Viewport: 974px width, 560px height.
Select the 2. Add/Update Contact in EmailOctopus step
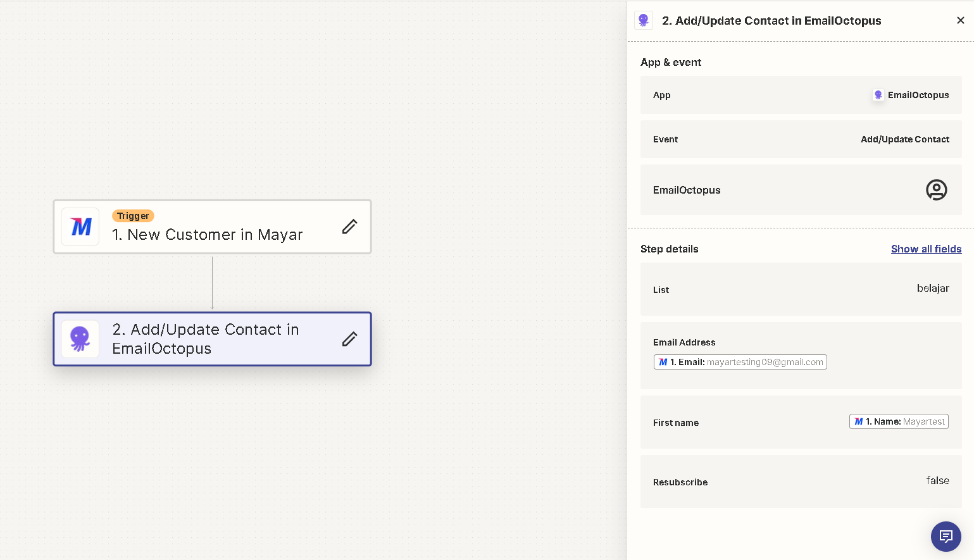pos(212,339)
